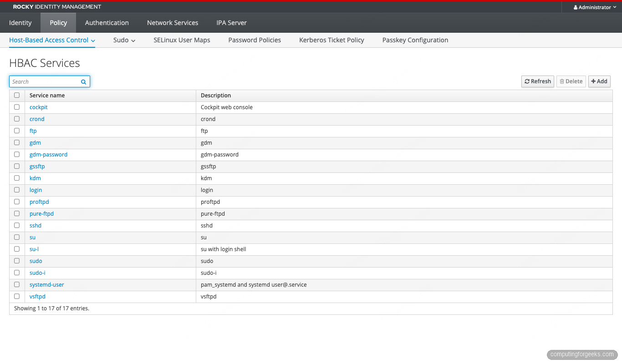Check the gssftp row checkbox
The height and width of the screenshot is (364, 622).
[x=17, y=166]
